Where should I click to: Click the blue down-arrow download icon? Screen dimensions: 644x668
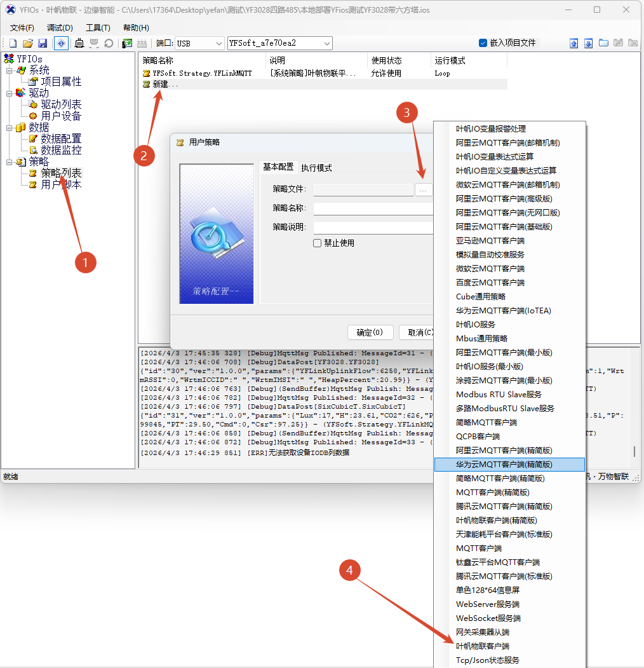coord(588,43)
